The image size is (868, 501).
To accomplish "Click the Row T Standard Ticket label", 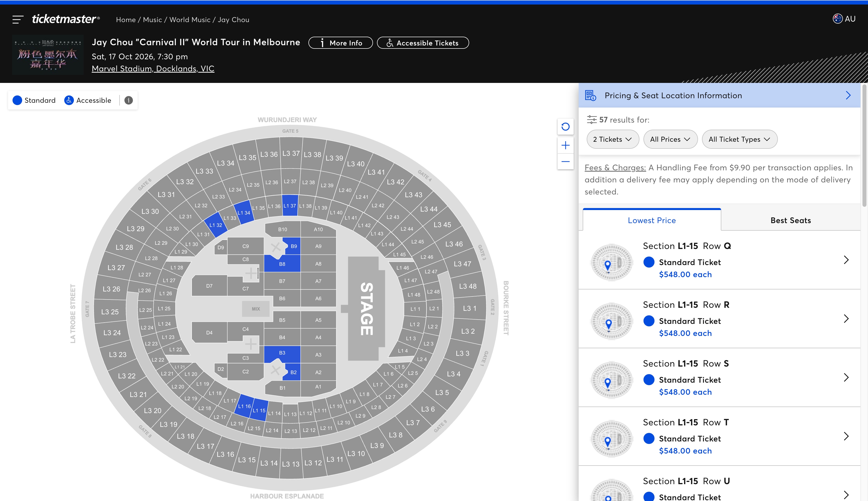I will (x=689, y=438).
